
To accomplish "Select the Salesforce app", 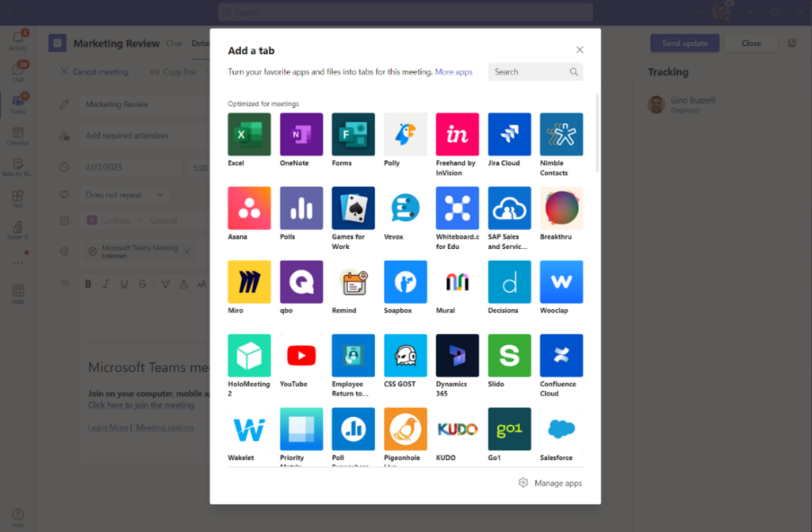I will [x=561, y=428].
